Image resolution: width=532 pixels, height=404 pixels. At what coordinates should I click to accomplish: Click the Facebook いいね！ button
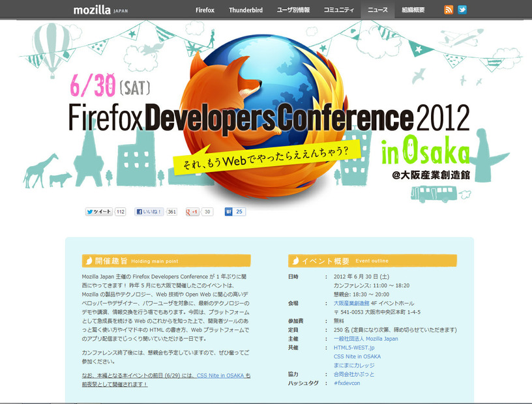click(x=149, y=212)
